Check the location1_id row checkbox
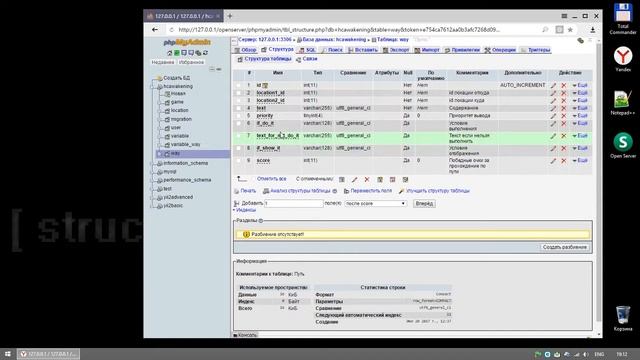Screen dimensions: 640x360 pyautogui.click(x=238, y=93)
